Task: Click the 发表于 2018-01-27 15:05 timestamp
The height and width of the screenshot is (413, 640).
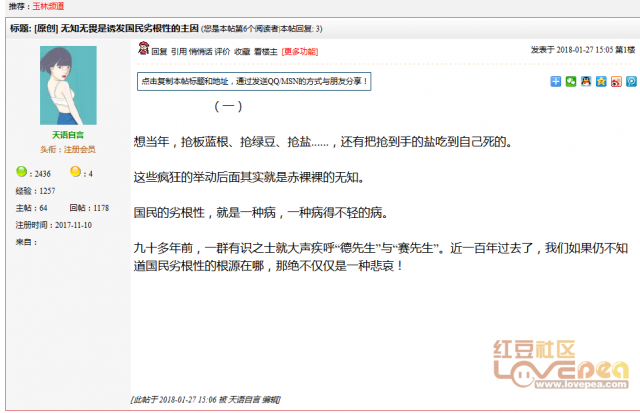Action: tap(572, 50)
